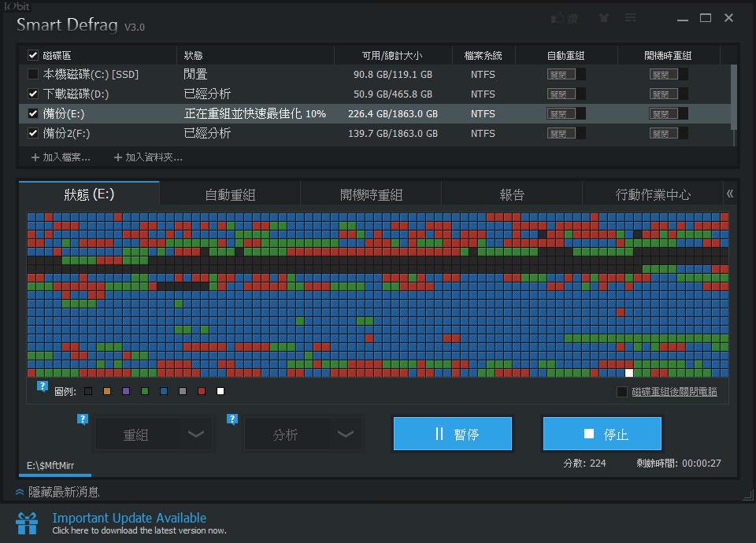
Task: Click the help icon beside 分析 button
Action: 232,419
